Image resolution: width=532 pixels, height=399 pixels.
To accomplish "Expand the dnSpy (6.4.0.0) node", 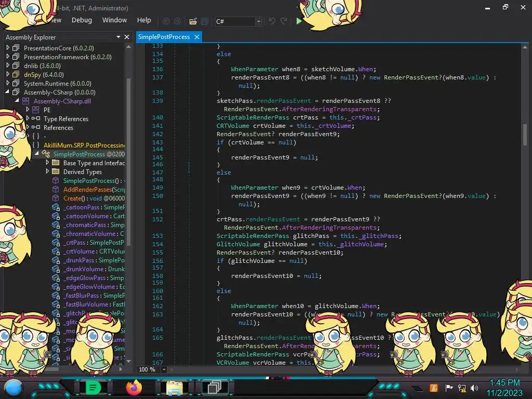I will [x=8, y=74].
